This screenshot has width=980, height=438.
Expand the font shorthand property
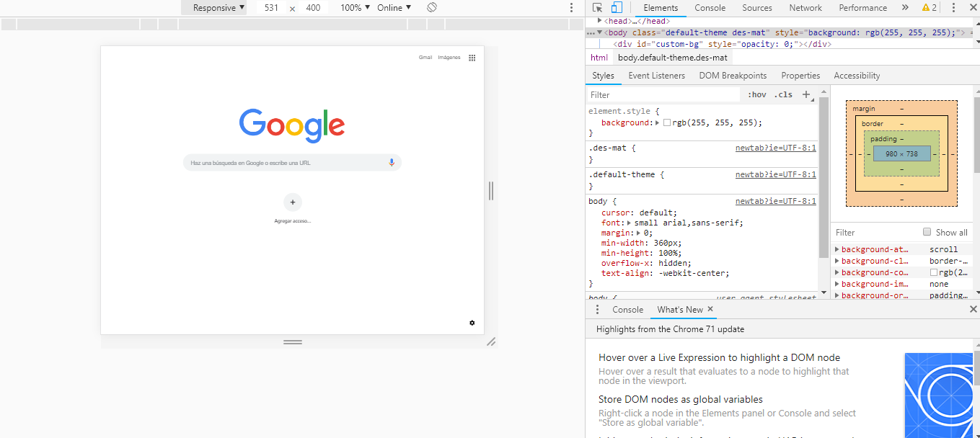pyautogui.click(x=630, y=223)
